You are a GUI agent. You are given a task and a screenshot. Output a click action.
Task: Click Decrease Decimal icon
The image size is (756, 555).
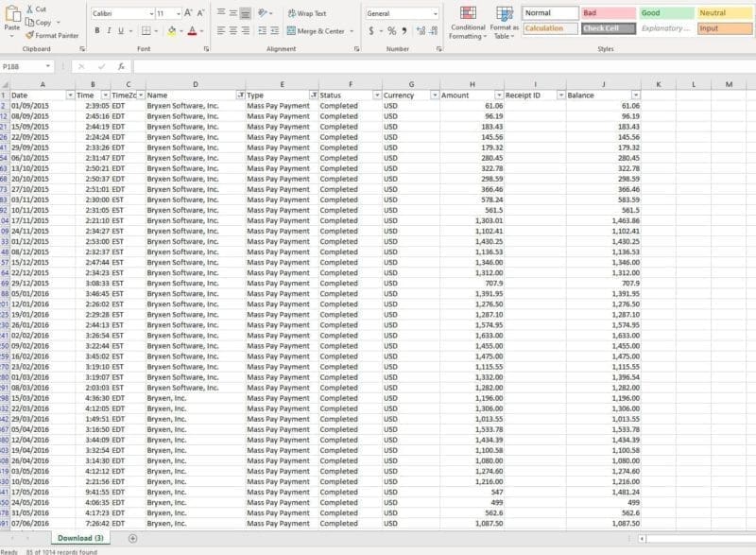point(434,31)
